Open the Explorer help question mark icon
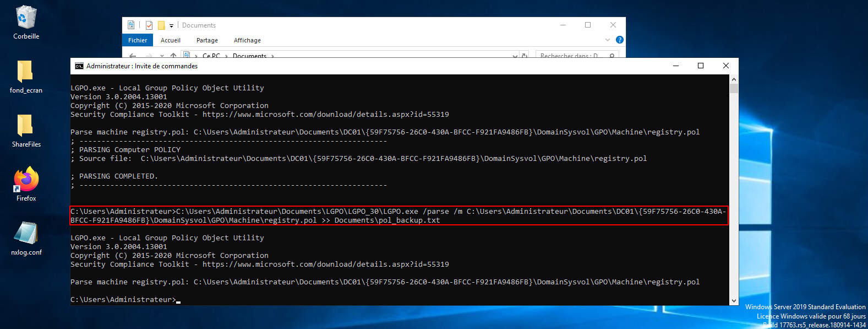The width and height of the screenshot is (868, 329). click(619, 40)
